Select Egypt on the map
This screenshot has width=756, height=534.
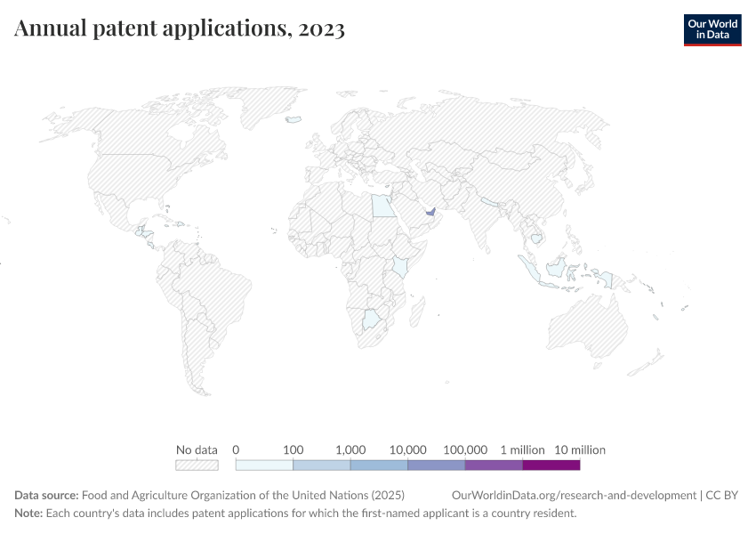click(x=380, y=206)
